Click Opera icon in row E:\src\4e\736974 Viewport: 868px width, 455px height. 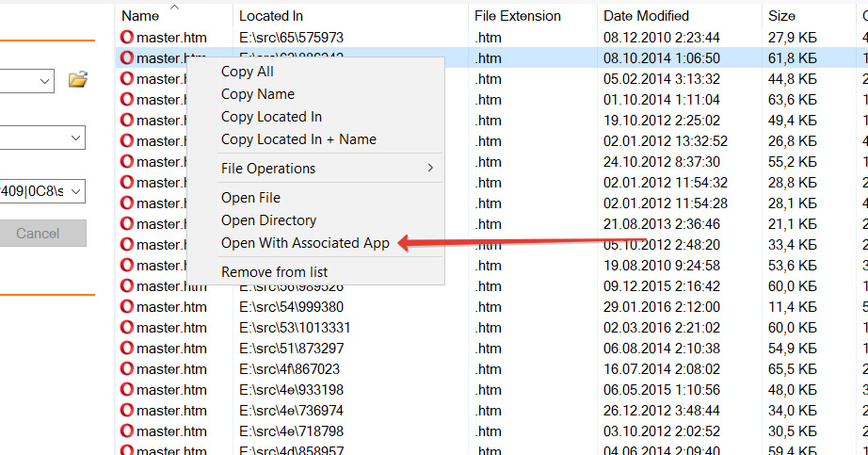coord(127,410)
